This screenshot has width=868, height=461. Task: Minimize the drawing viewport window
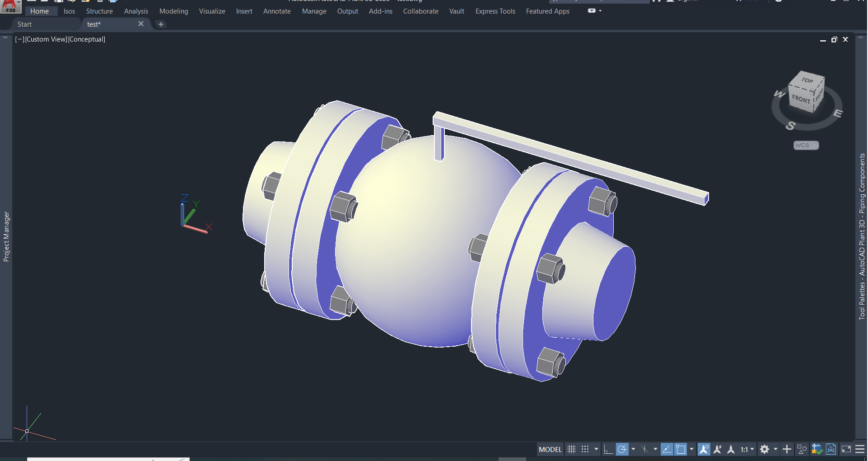click(x=823, y=40)
